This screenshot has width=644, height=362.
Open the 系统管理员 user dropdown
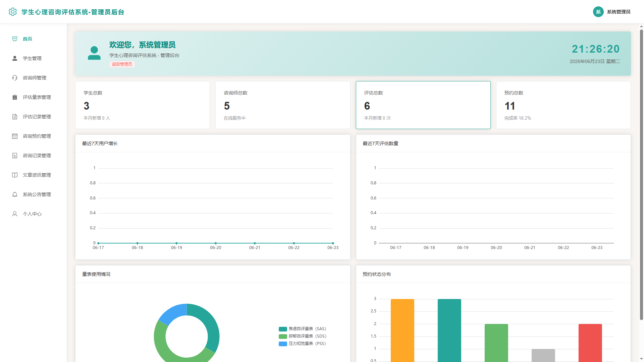pyautogui.click(x=612, y=12)
